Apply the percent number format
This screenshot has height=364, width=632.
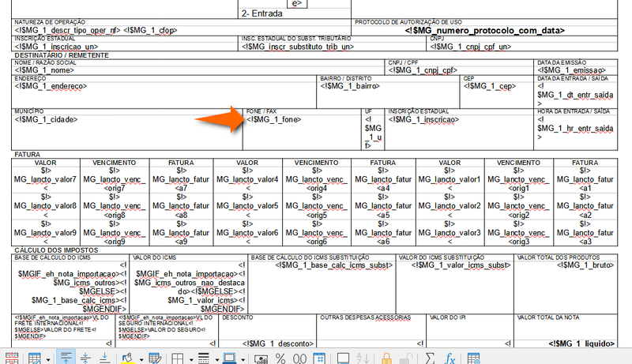click(280, 358)
